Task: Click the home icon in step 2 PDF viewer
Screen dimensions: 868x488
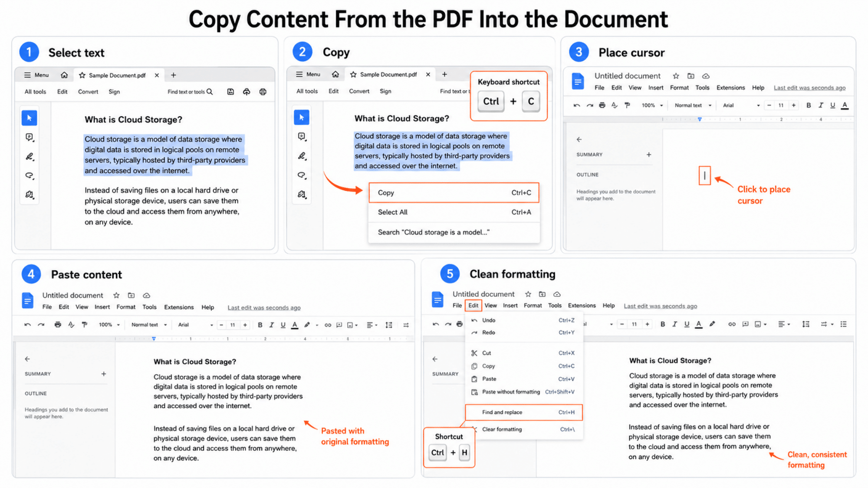Action: (335, 74)
